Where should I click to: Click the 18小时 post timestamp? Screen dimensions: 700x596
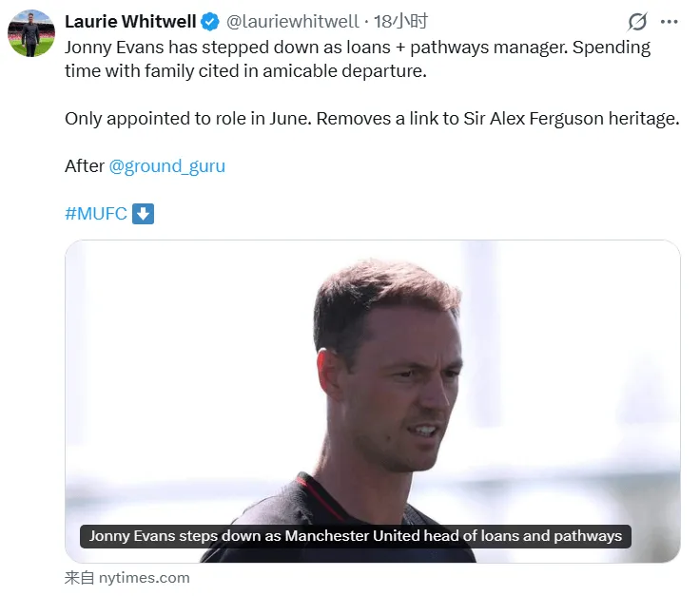(x=400, y=22)
